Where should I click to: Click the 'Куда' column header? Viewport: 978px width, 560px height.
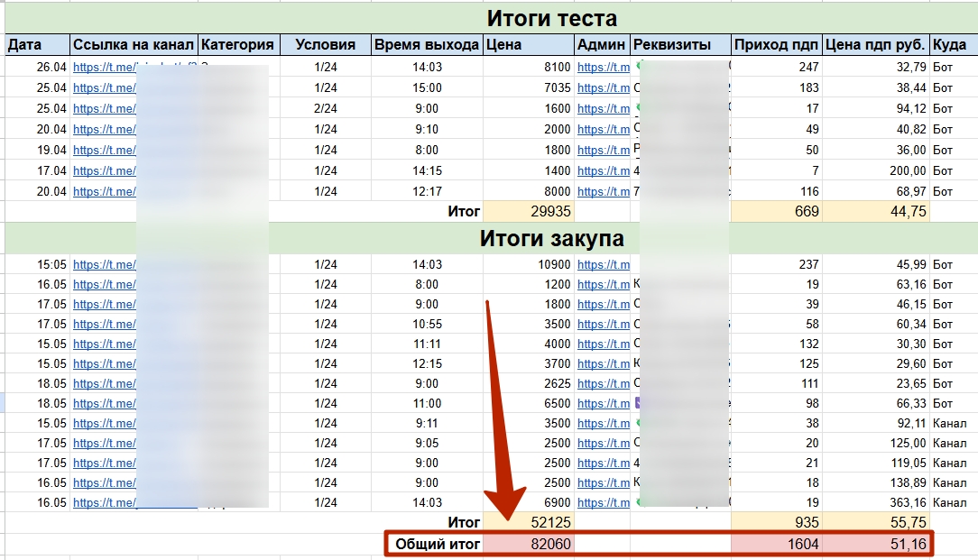[x=954, y=45]
